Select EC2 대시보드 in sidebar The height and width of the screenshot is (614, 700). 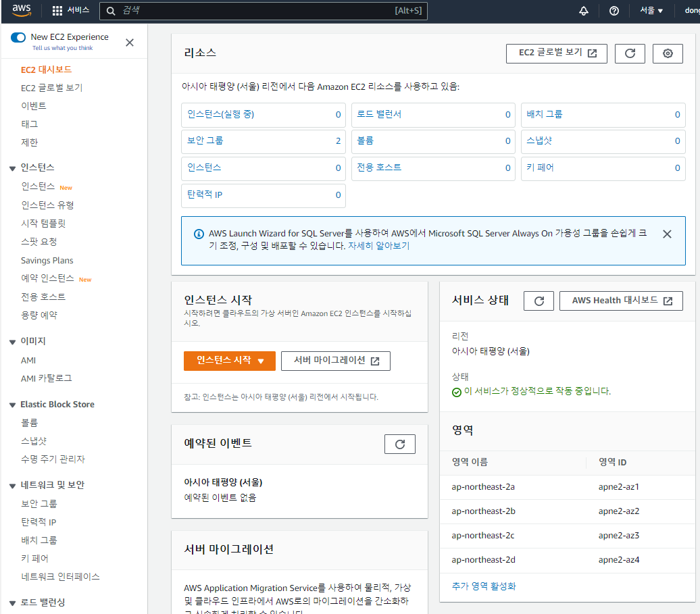(46, 70)
